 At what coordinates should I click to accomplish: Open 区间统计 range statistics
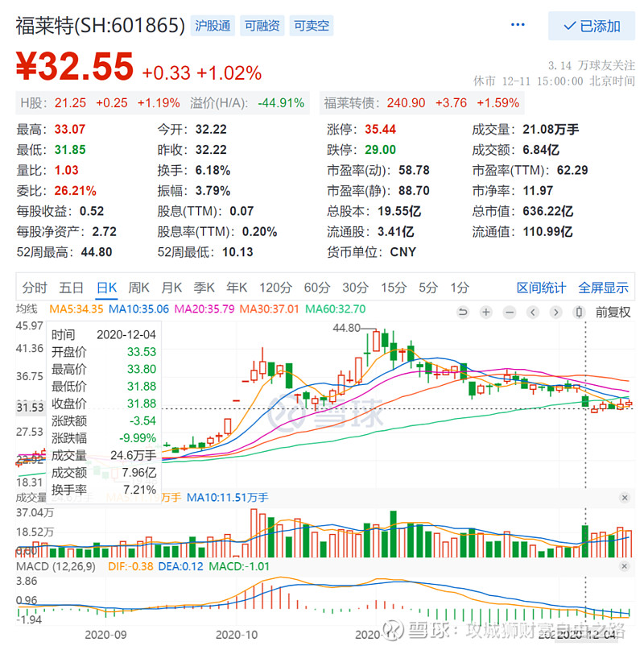[541, 288]
